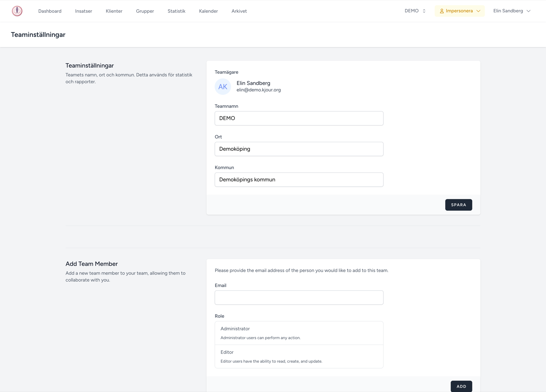The width and height of the screenshot is (546, 392).
Task: Open the Grupper page
Action: click(x=145, y=11)
